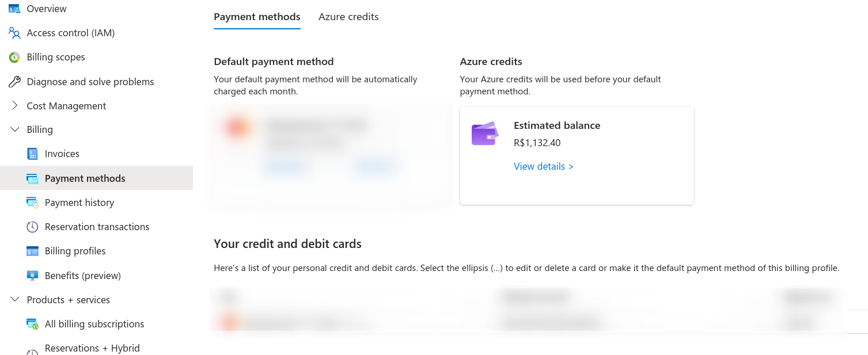This screenshot has width=868, height=355.
Task: Collapse the Billing section
Action: [15, 129]
